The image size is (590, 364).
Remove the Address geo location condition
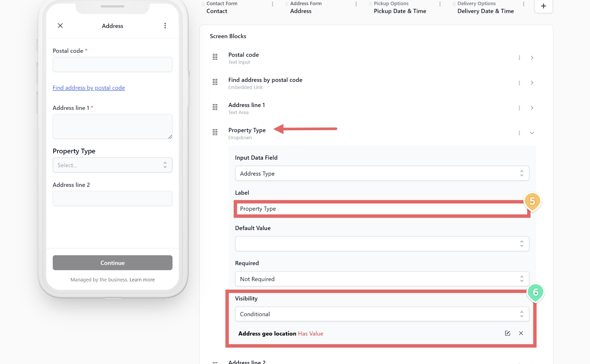[521, 333]
